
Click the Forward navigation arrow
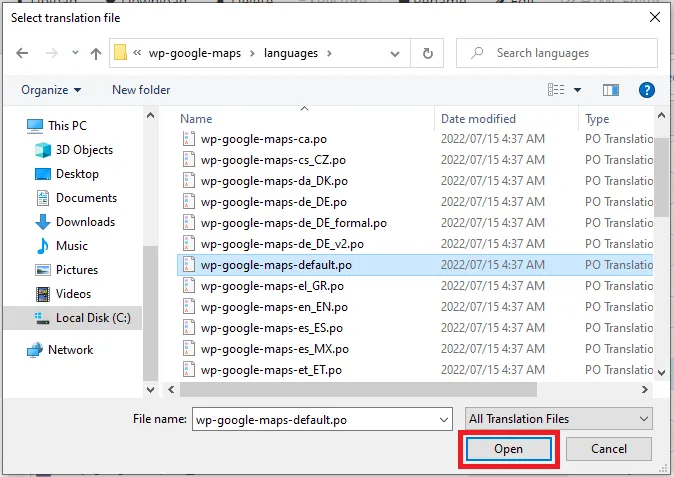[x=52, y=53]
